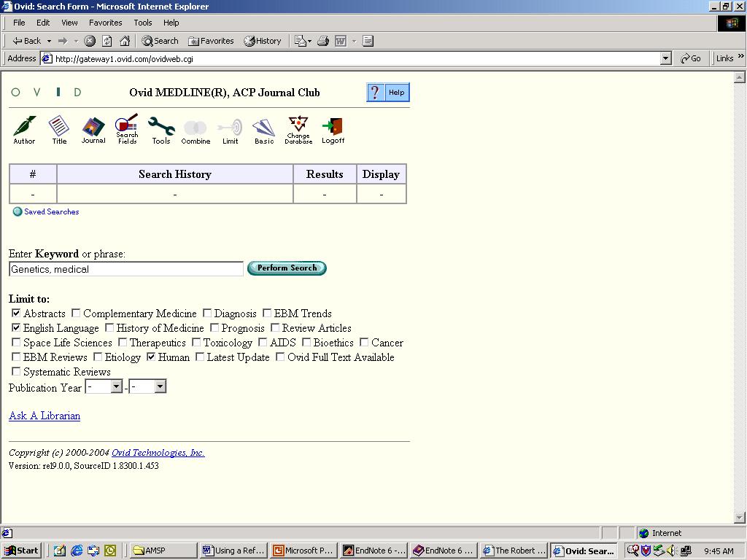Click the page scrollbar down arrow
The width and height of the screenshot is (747, 560).
740,517
